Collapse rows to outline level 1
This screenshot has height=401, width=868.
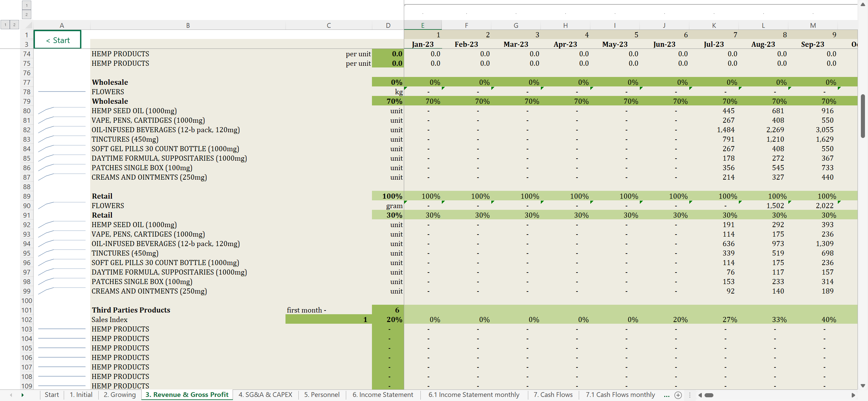point(5,25)
